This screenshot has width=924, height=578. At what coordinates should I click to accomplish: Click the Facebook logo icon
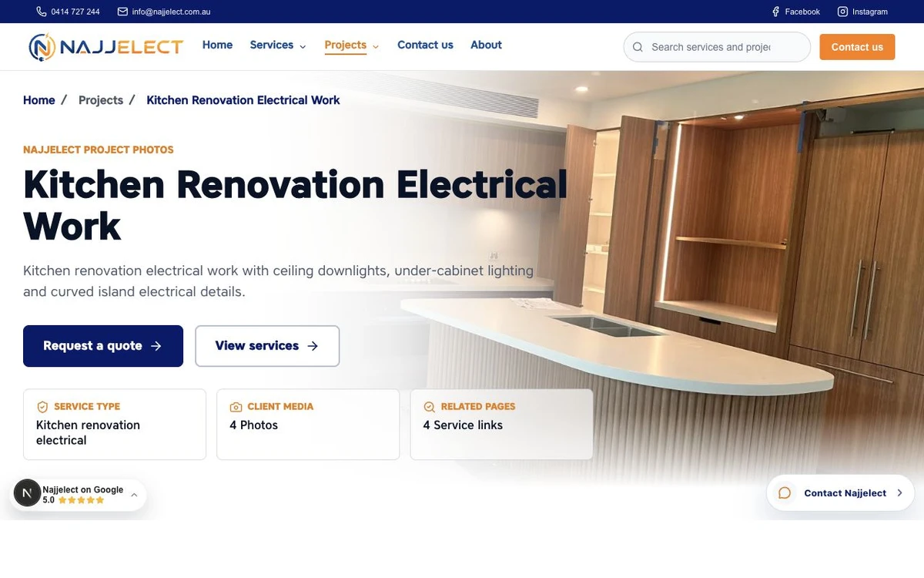coord(776,12)
